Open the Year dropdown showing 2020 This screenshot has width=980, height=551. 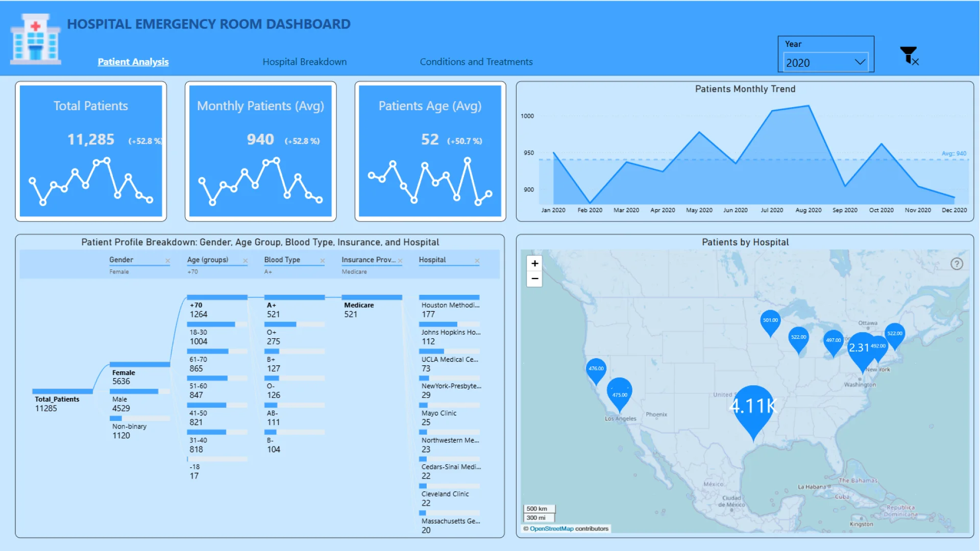click(x=825, y=62)
